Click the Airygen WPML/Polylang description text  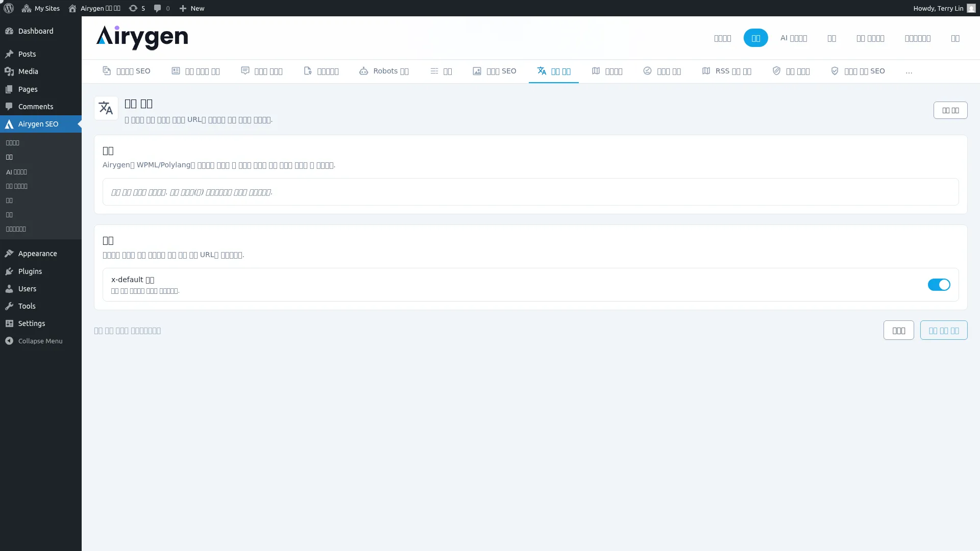pos(219,165)
